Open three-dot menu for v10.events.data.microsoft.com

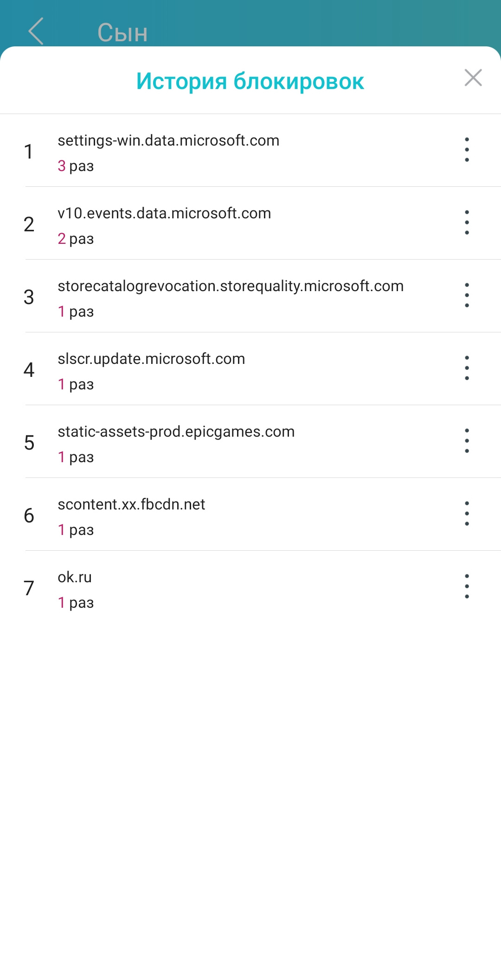pos(467,223)
